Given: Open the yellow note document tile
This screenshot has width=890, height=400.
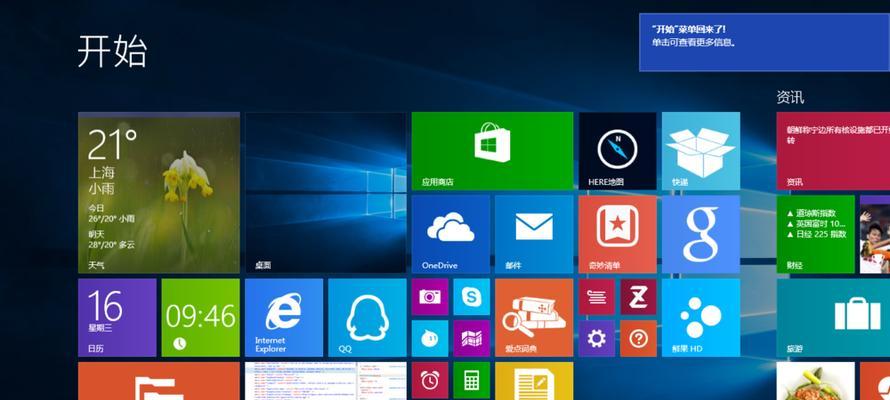Looking at the screenshot, I should pos(534,381).
